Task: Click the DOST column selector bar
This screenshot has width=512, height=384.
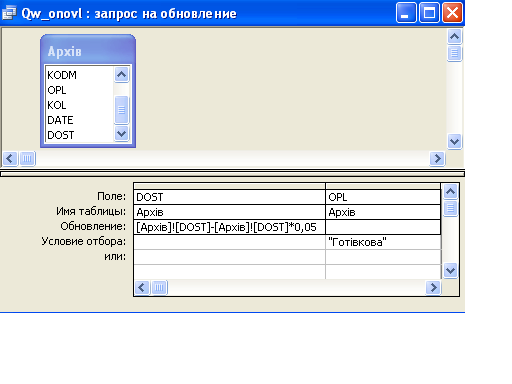Action: pyautogui.click(x=229, y=186)
